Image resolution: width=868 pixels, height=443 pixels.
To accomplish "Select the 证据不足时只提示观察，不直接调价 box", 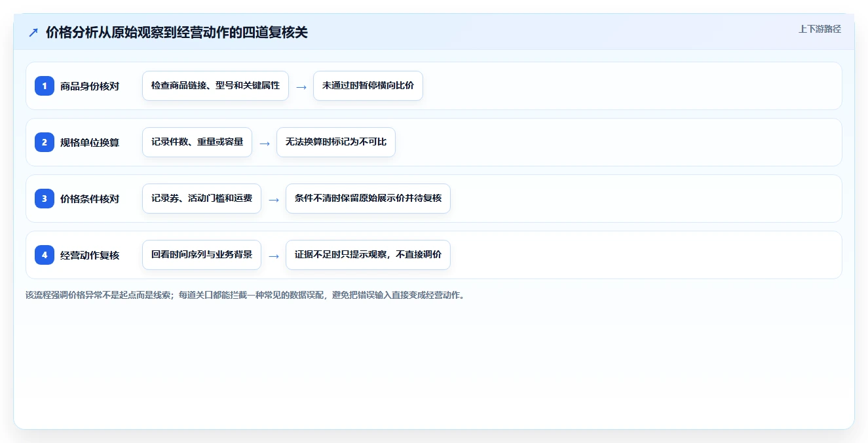I will tap(368, 255).
